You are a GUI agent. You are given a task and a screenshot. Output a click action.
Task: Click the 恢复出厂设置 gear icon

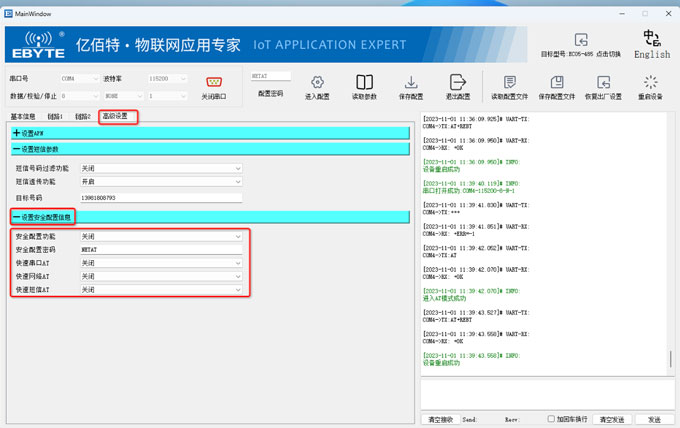pos(602,82)
